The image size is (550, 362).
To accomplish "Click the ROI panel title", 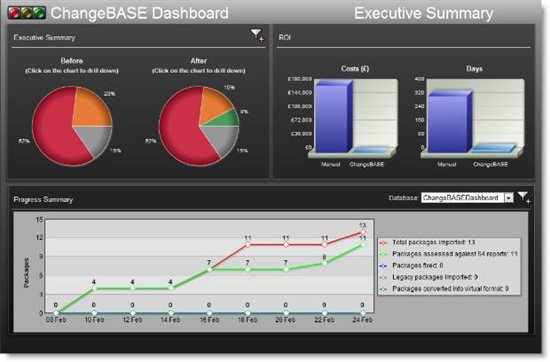I will (284, 37).
